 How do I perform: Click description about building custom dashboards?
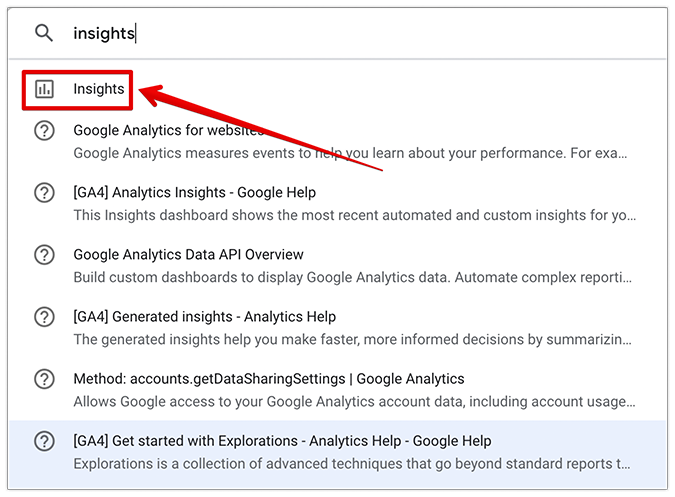pos(353,278)
